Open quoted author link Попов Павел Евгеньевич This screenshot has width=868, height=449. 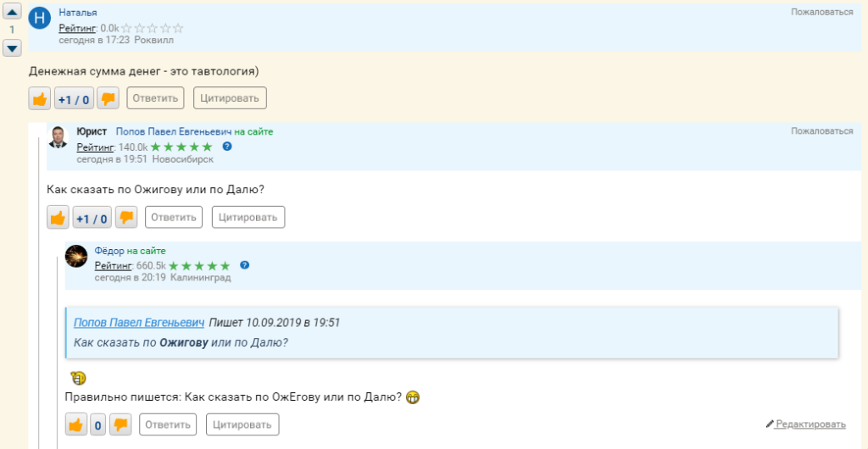coord(139,323)
